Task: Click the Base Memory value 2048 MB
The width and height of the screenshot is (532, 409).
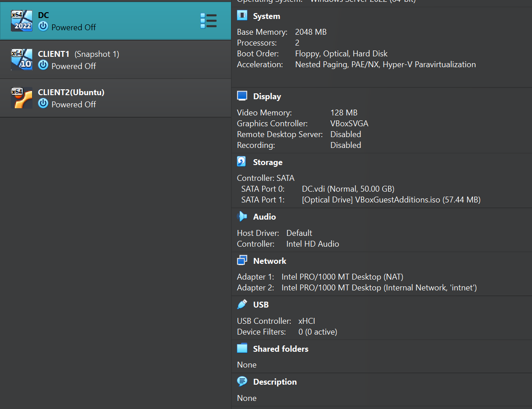Action: 311,32
